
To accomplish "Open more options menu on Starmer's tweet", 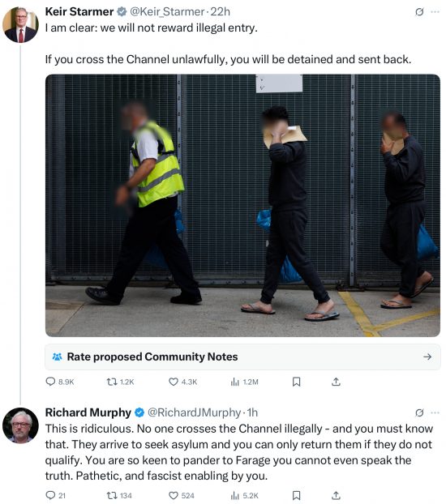I will point(435,12).
